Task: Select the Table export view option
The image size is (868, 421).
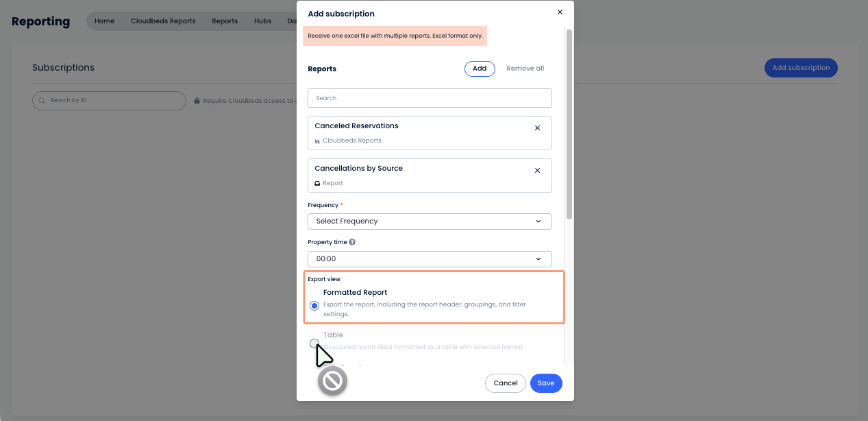Action: pos(314,343)
